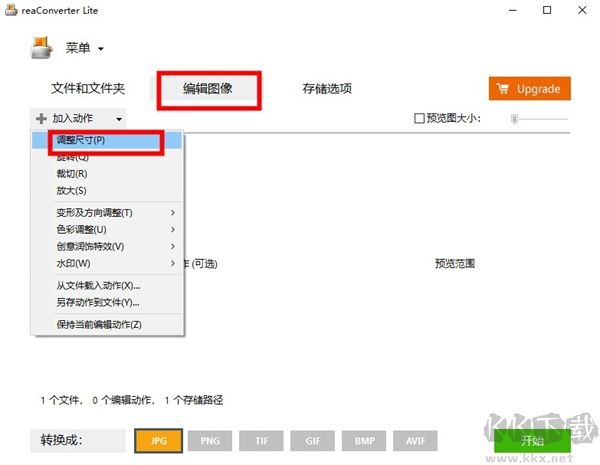Click the reaConverter app icon beside 菜单
Screen dimensions: 600x465
pyautogui.click(x=41, y=47)
